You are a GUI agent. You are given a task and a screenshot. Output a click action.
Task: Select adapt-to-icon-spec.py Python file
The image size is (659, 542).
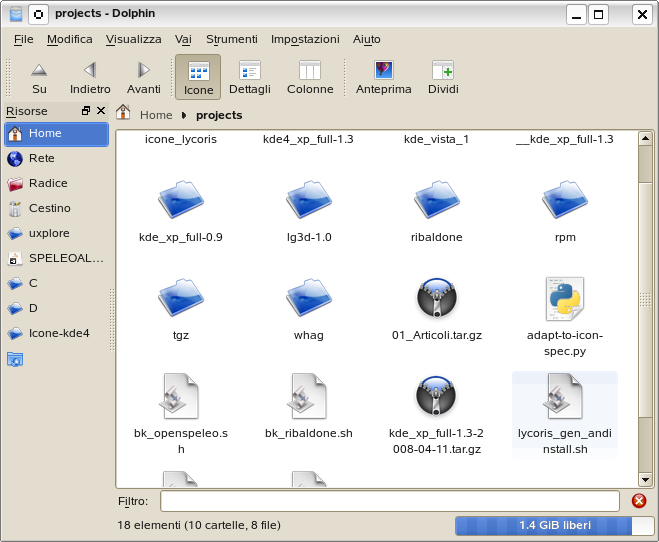[565, 317]
